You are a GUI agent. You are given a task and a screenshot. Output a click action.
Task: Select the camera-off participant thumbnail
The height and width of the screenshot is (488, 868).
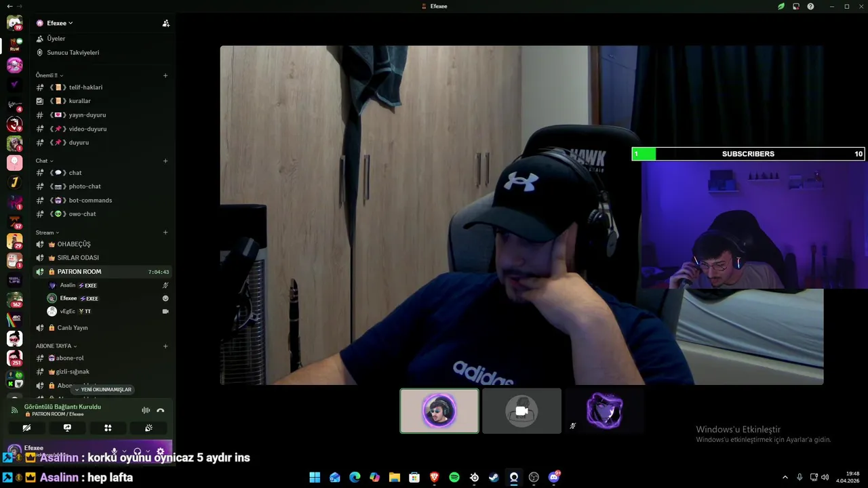tap(522, 411)
